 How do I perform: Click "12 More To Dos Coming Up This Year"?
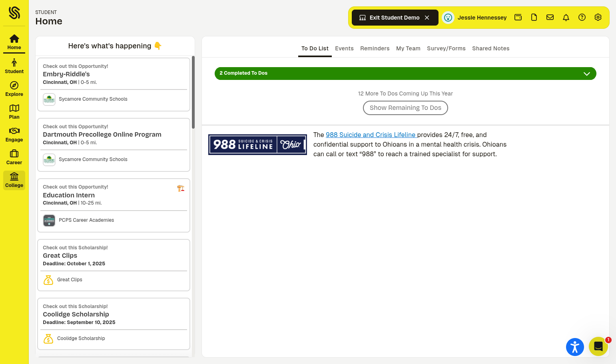point(405,93)
